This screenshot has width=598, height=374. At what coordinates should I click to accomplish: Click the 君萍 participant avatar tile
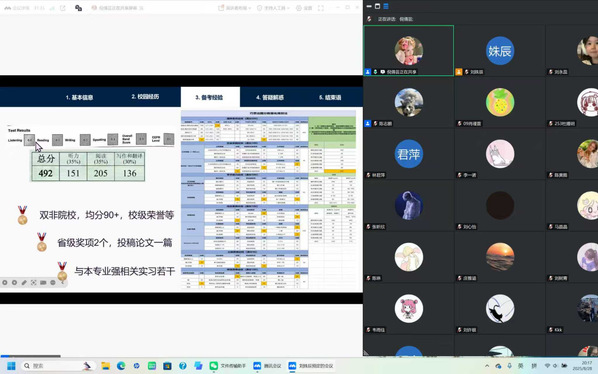[x=408, y=154]
